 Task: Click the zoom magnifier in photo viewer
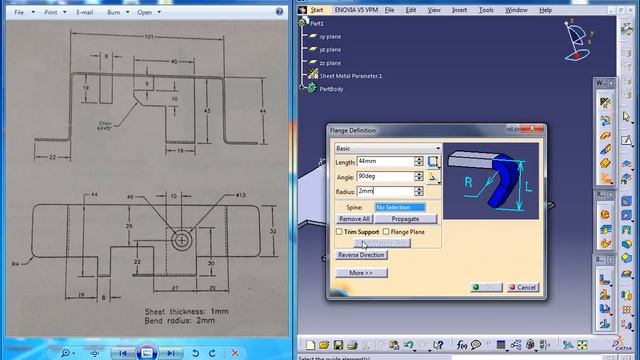(x=65, y=353)
